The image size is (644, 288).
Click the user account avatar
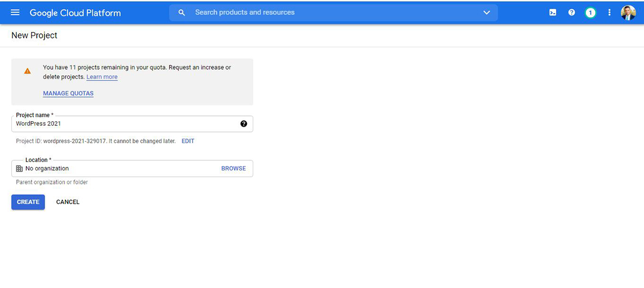[x=628, y=12]
